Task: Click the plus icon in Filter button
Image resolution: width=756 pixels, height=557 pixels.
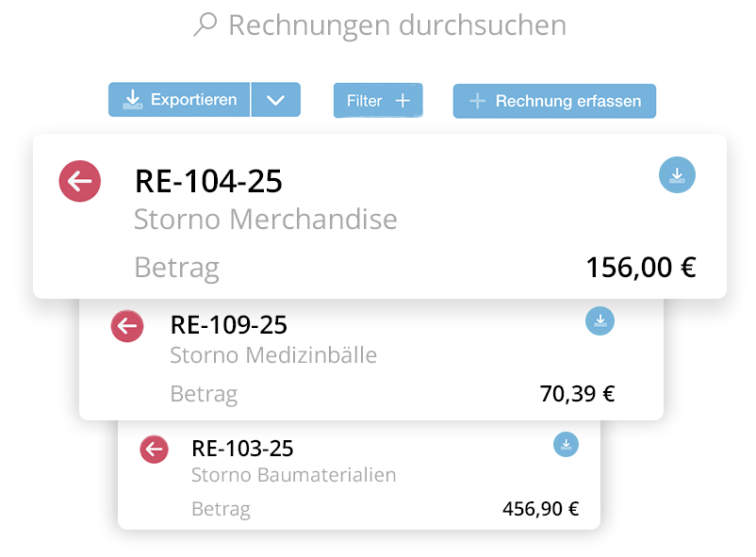Action: [x=403, y=100]
